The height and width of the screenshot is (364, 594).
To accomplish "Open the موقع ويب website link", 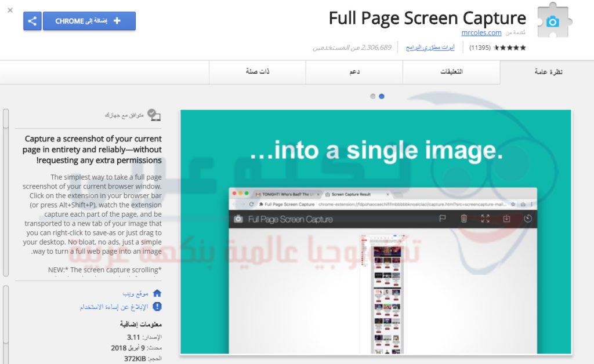I will click(x=135, y=294).
